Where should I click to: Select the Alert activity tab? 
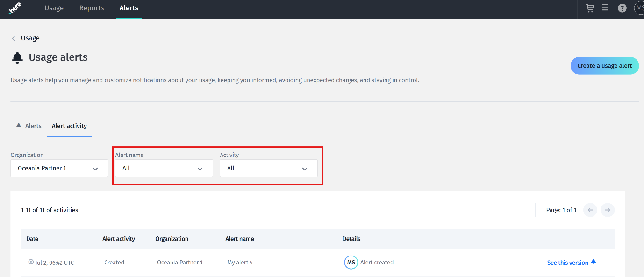[x=69, y=126]
